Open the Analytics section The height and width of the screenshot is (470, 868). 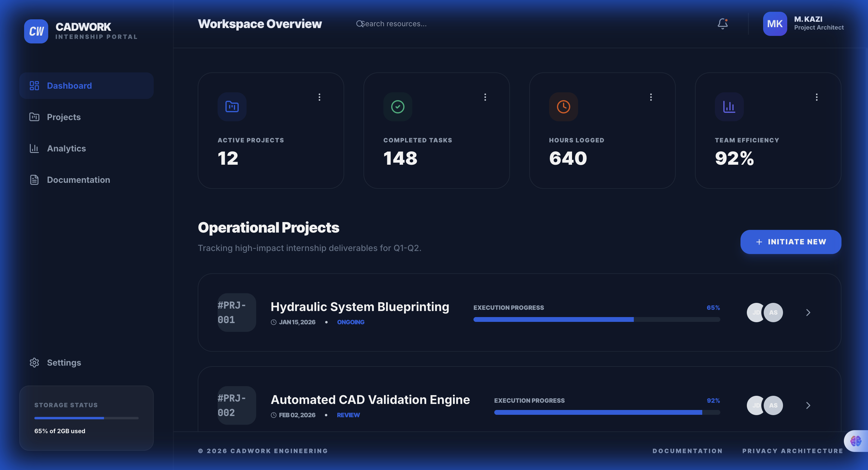point(66,148)
